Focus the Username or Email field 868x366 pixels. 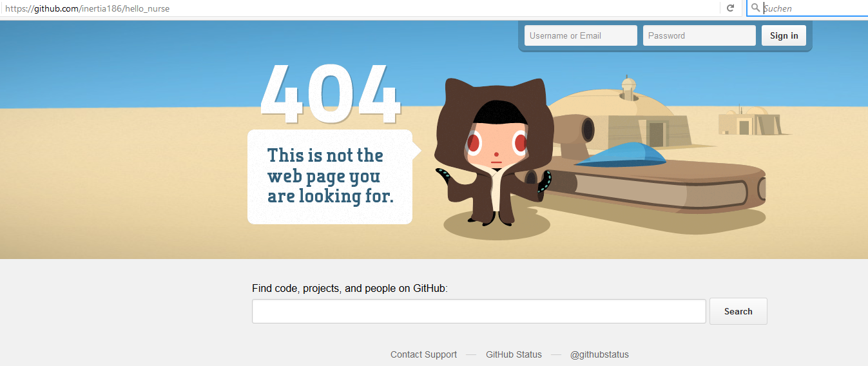pos(581,35)
